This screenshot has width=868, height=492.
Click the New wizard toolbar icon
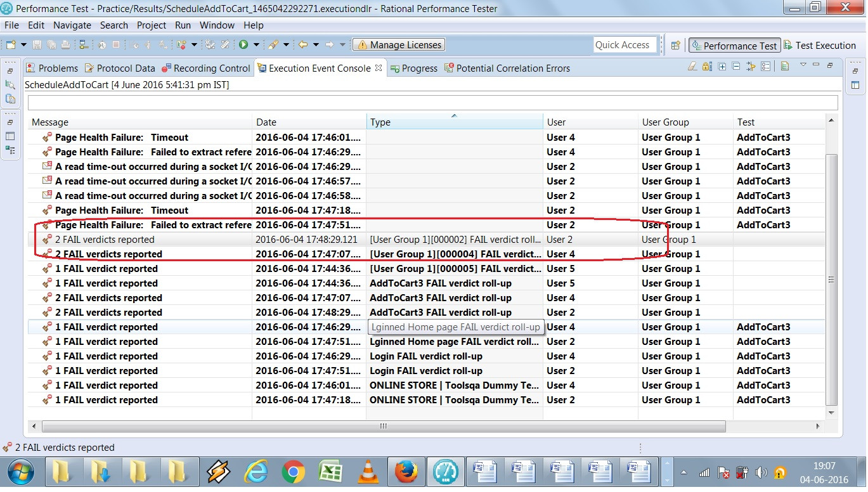[11, 45]
